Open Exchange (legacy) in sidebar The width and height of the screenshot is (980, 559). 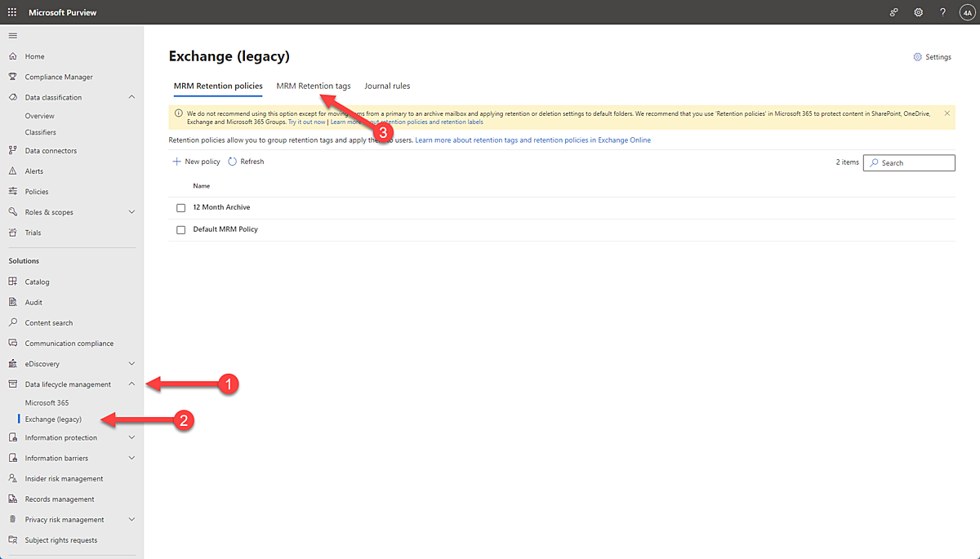point(53,419)
